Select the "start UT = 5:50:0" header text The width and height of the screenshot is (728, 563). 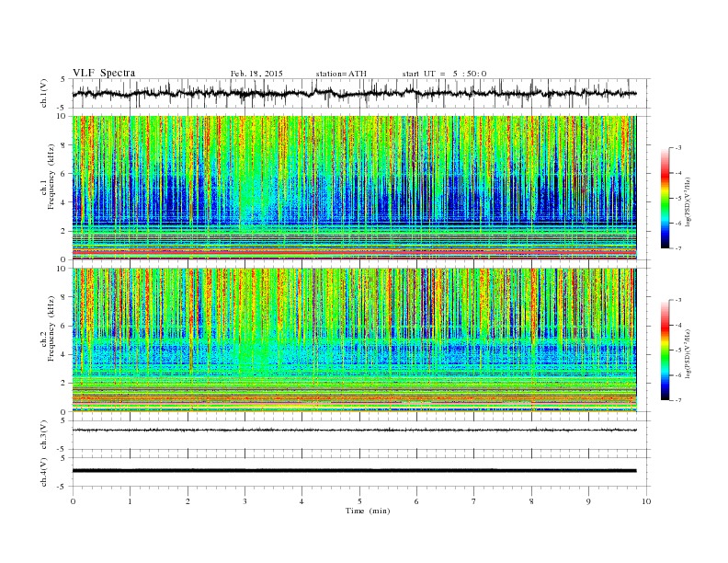(444, 74)
